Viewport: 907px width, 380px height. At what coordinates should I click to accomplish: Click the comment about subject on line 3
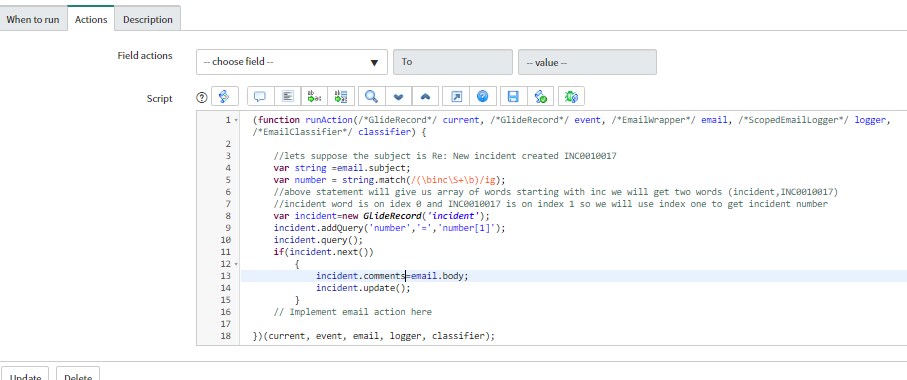(445, 156)
